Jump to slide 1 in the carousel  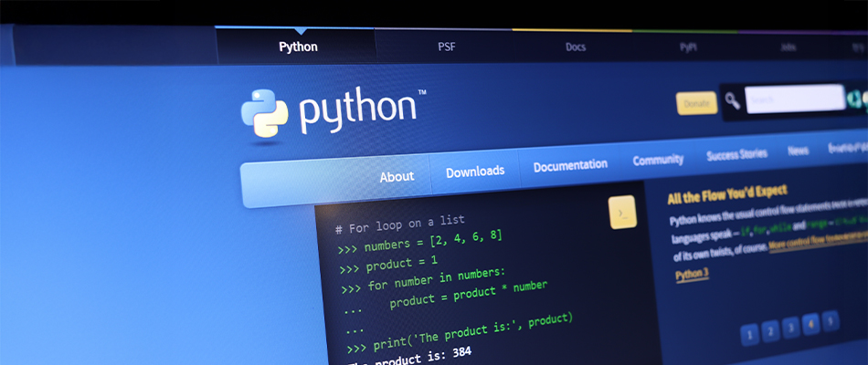click(x=749, y=335)
